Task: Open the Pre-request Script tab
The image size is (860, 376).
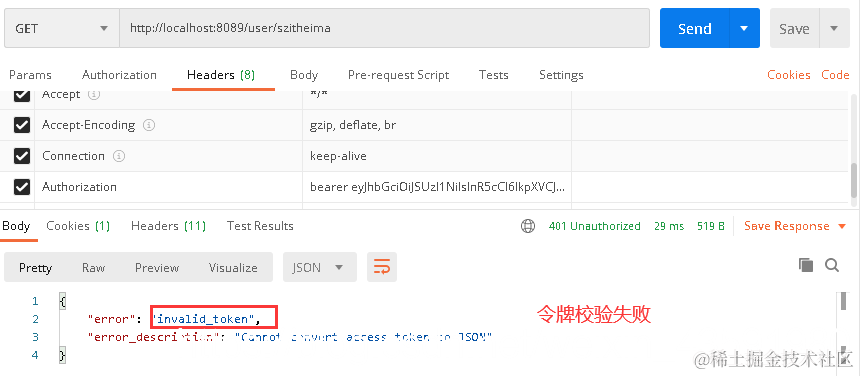Action: 398,75
